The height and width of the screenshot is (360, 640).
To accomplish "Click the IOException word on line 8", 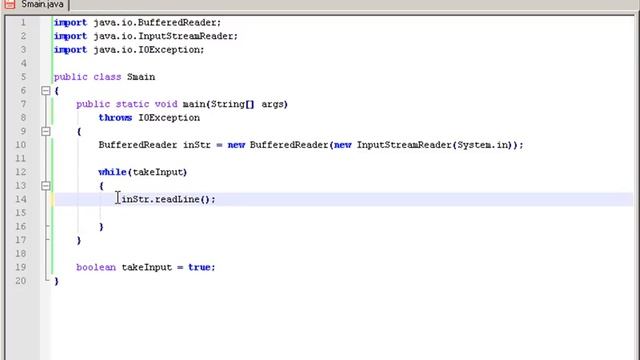I will 169,118.
